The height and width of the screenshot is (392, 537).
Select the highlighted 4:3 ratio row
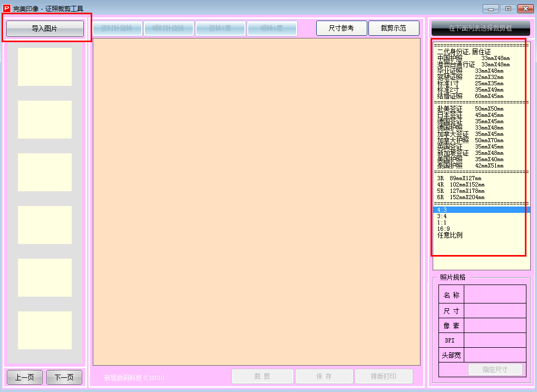tap(481, 210)
